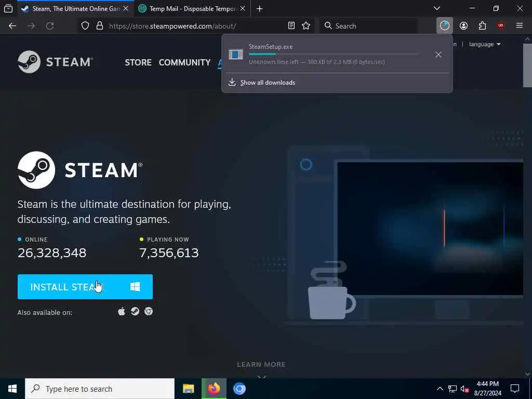The width and height of the screenshot is (532, 399).
Task: Open the Chromium browser taskbar icon
Action: pyautogui.click(x=240, y=389)
